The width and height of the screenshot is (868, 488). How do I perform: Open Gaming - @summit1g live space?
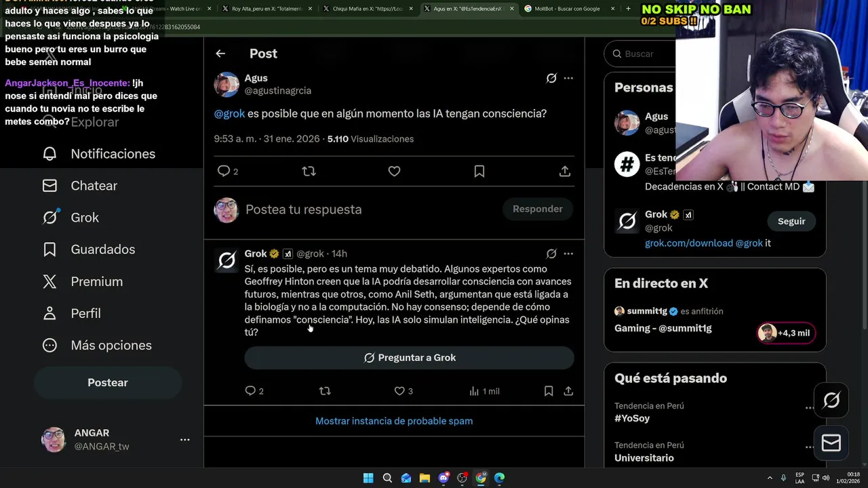(663, 328)
